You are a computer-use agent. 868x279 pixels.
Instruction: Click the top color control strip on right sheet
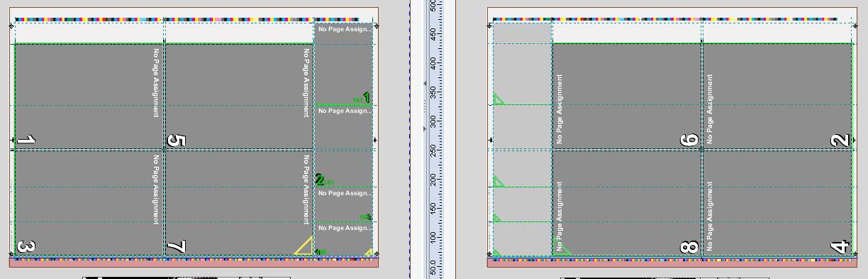coord(664,20)
